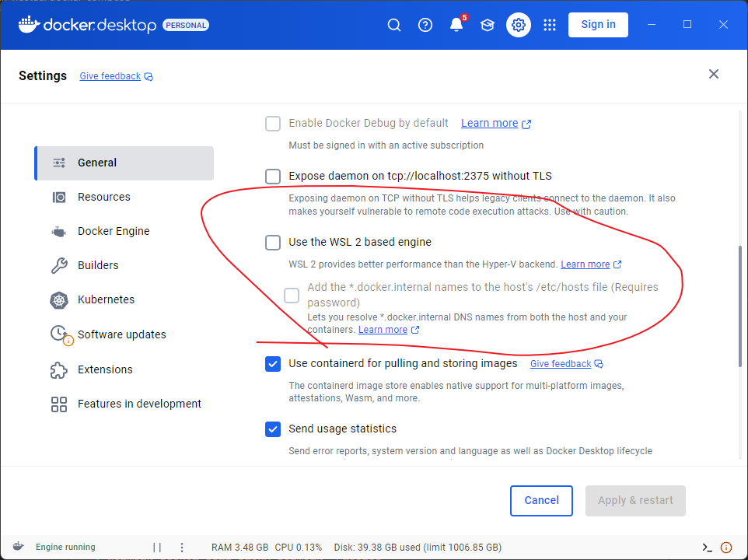
Task: Go to Kubernetes settings
Action: [124, 299]
